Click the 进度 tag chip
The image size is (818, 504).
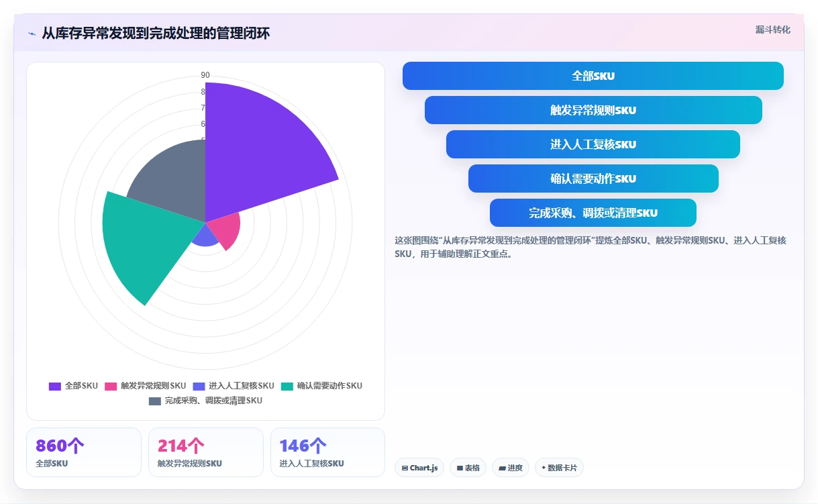click(x=511, y=468)
